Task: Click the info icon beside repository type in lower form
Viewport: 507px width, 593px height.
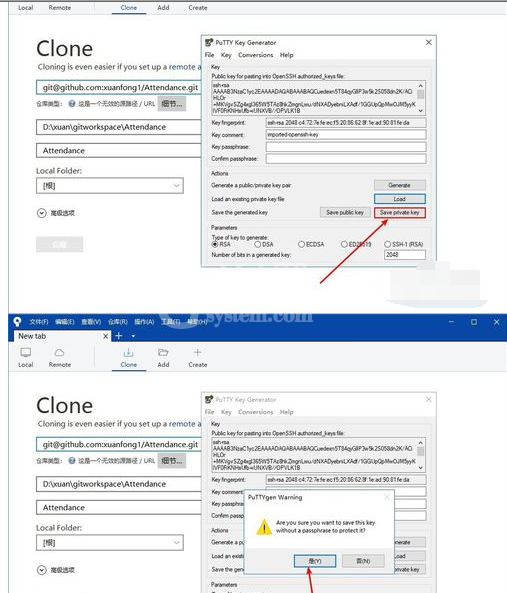Action: pyautogui.click(x=72, y=461)
